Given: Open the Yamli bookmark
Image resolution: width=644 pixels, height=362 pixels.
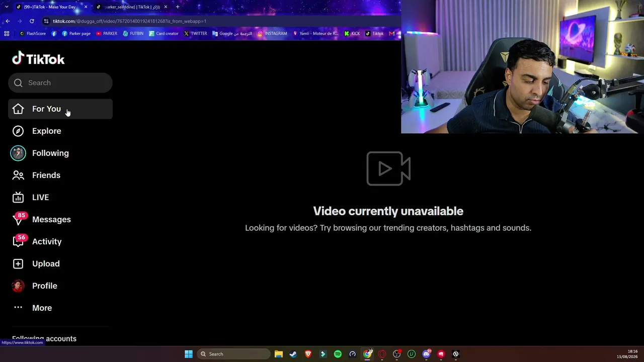Looking at the screenshot, I should pos(315,34).
